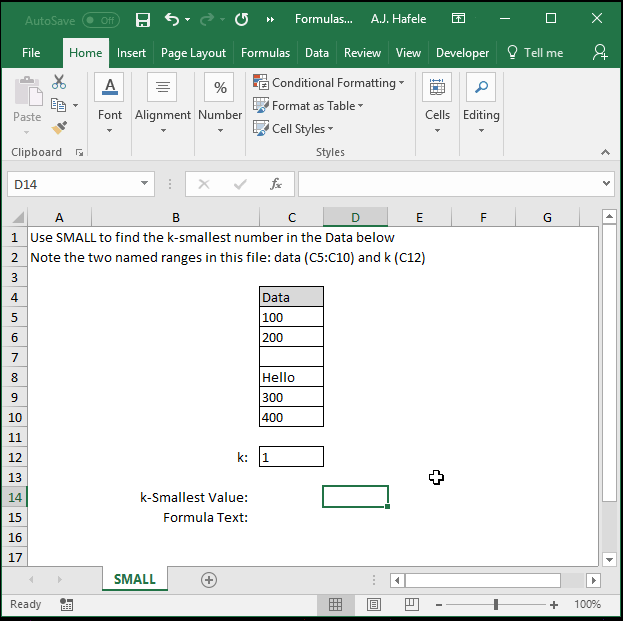
Task: Add a new sheet with plus icon
Action: [x=209, y=580]
